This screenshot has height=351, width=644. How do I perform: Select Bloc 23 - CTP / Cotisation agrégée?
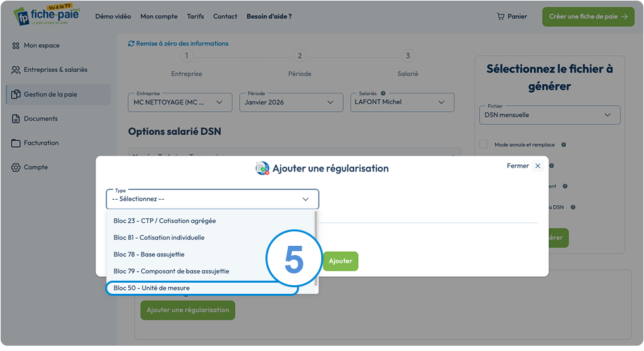210,221
